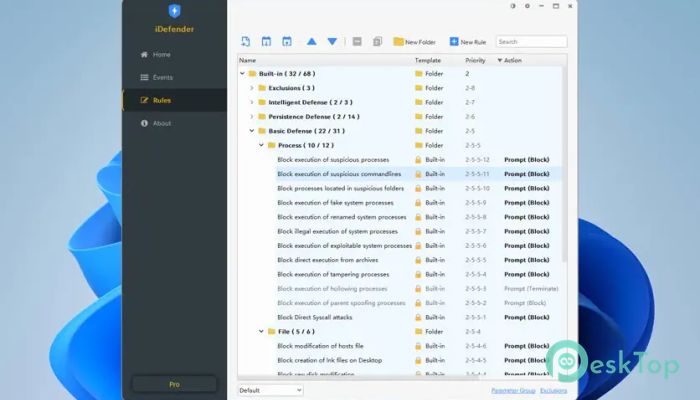Screen dimensions: 700x400
Task: Click lock icon for 'Block execution of suspicious processes'
Action: (418, 160)
